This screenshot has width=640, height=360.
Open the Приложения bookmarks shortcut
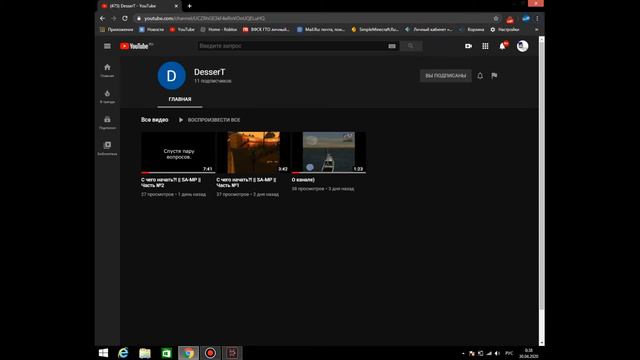(117, 29)
